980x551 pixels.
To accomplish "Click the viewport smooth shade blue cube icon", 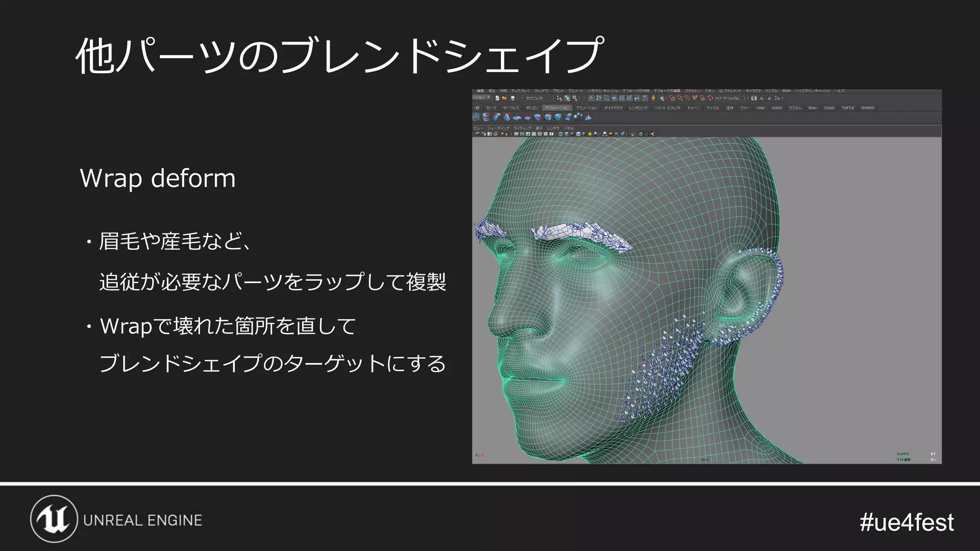I will [x=566, y=134].
